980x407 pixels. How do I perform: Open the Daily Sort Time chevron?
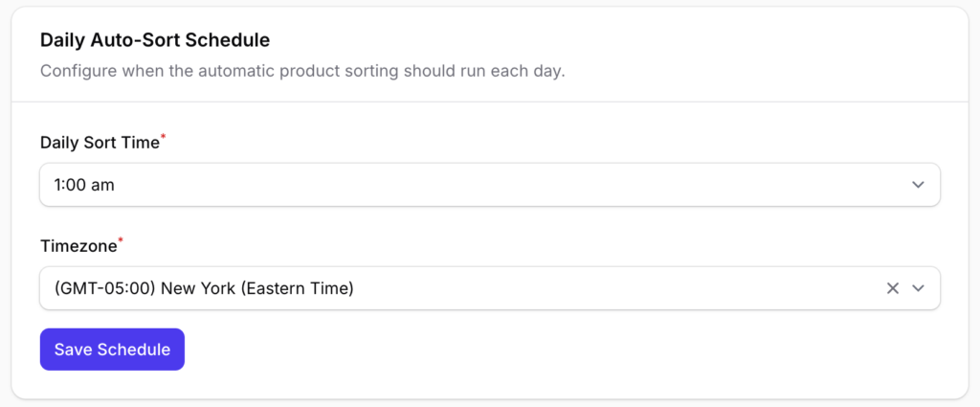pos(919,185)
